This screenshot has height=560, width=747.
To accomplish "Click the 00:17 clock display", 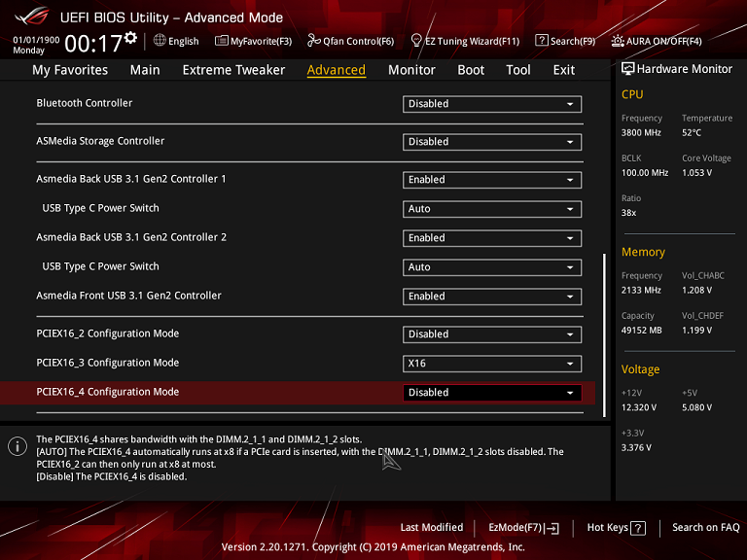I will pyautogui.click(x=93, y=44).
